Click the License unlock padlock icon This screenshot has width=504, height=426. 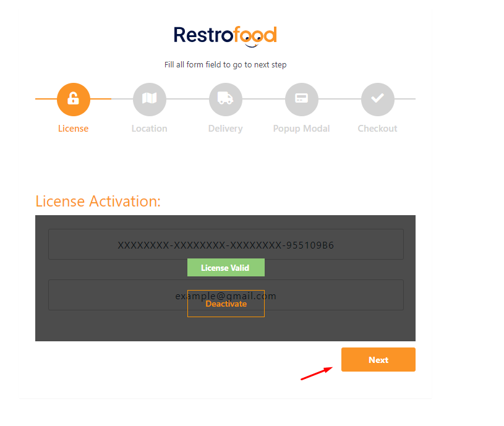click(73, 99)
